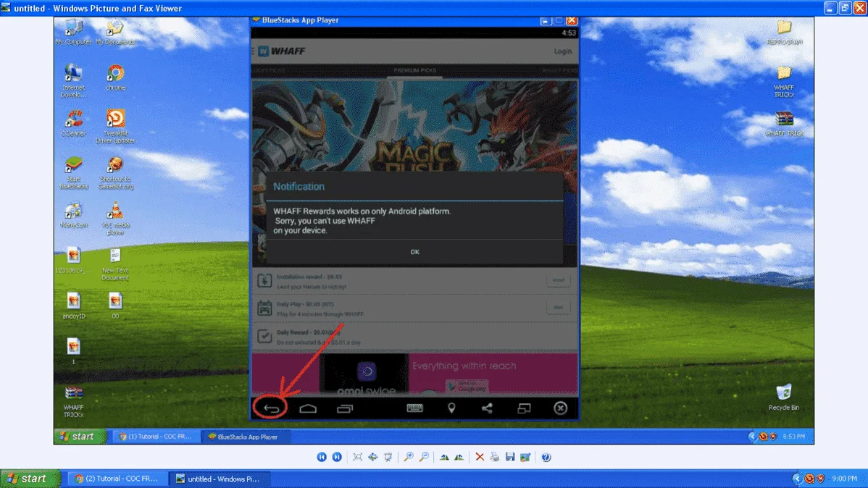Click the 4:53 Android status bar clock
868x488 pixels.
(x=569, y=33)
